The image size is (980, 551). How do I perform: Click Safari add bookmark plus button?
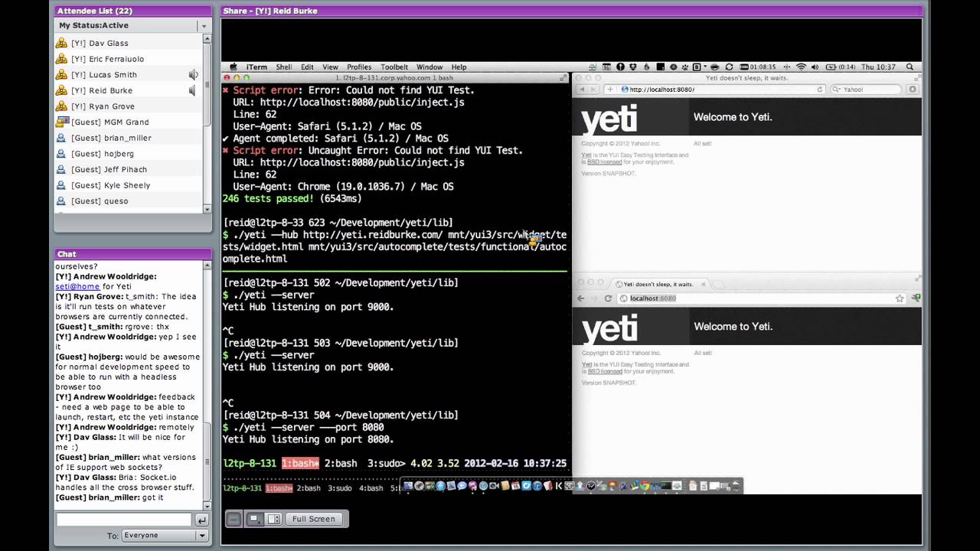[x=610, y=90]
